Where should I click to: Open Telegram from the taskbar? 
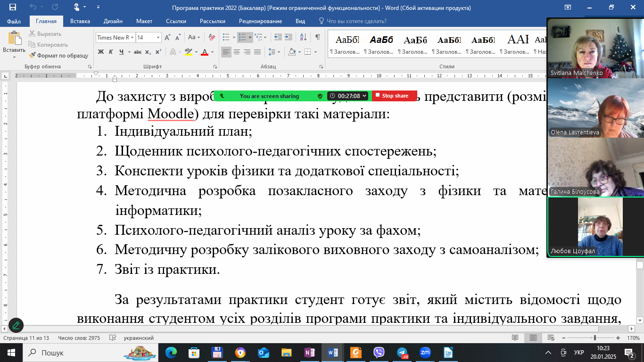click(x=402, y=353)
